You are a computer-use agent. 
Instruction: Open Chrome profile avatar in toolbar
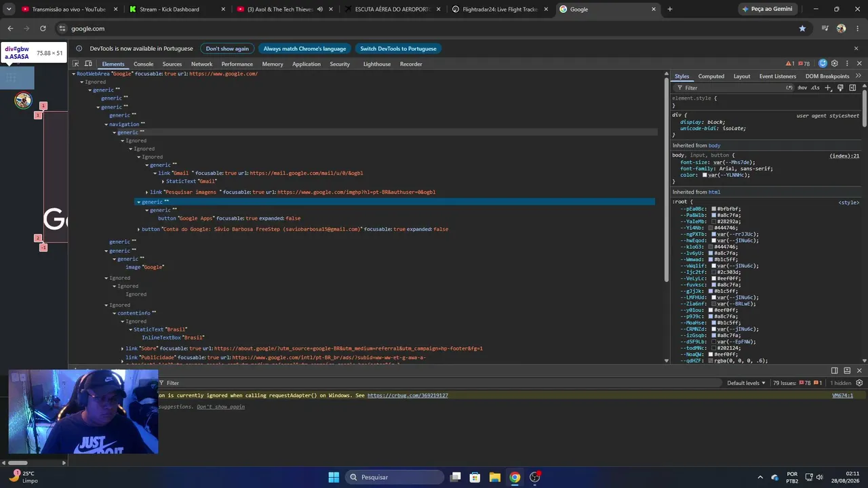point(842,28)
